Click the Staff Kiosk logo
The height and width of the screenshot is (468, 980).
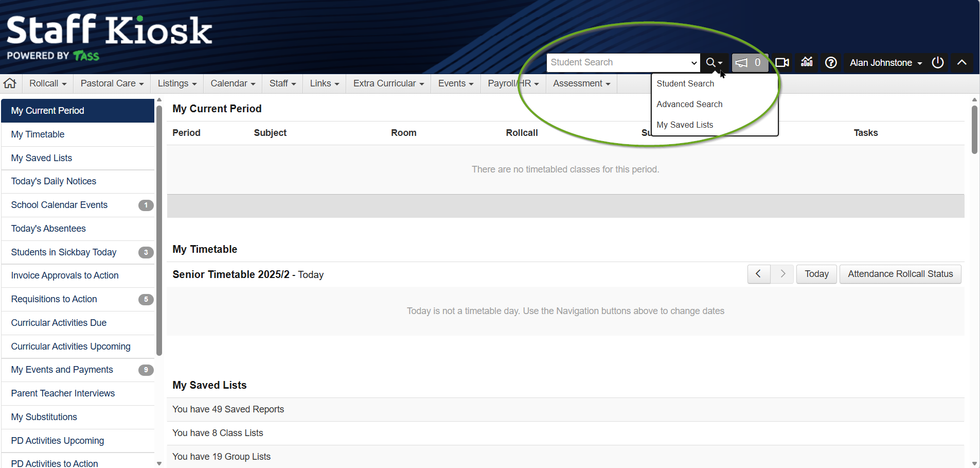point(109,37)
